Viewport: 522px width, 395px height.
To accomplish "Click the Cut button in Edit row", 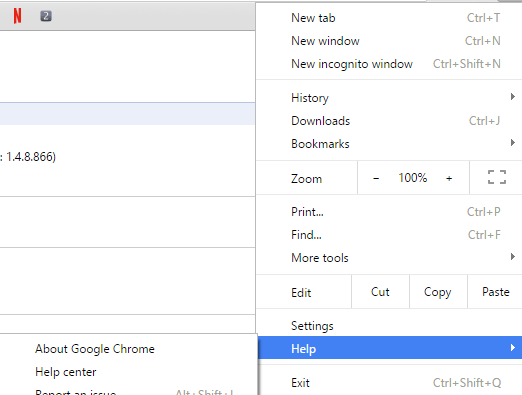I will [x=380, y=292].
